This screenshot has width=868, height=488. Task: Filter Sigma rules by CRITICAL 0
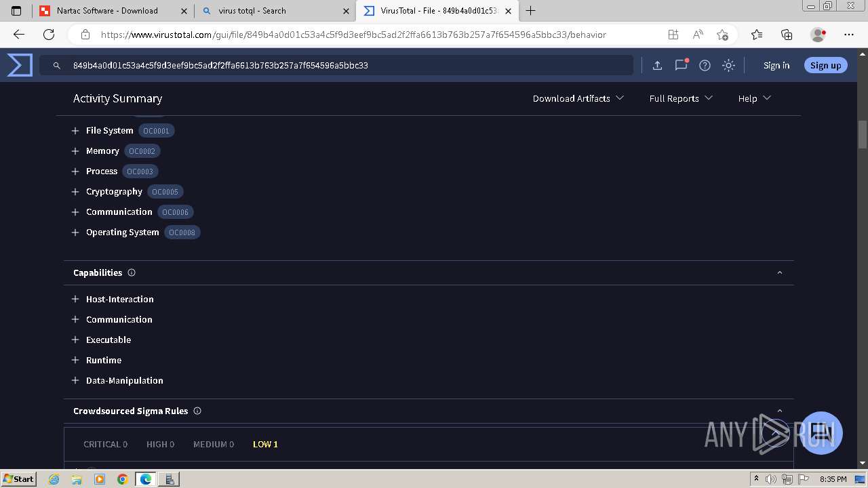click(105, 444)
